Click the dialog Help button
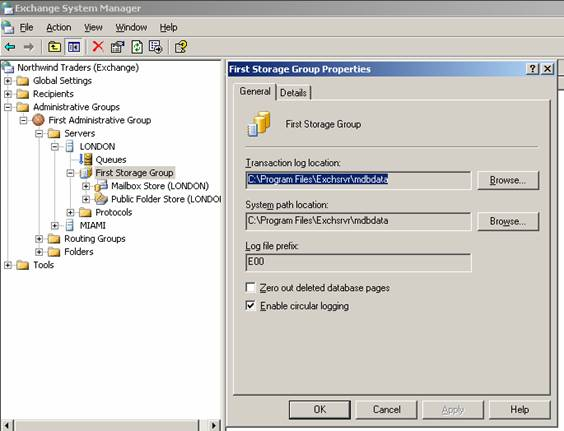564x431 pixels. click(519, 409)
